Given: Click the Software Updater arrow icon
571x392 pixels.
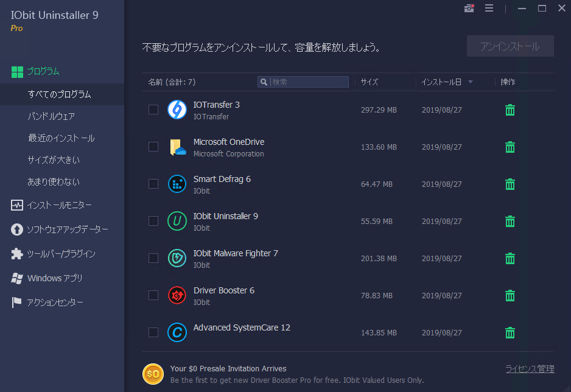Looking at the screenshot, I should point(17,229).
